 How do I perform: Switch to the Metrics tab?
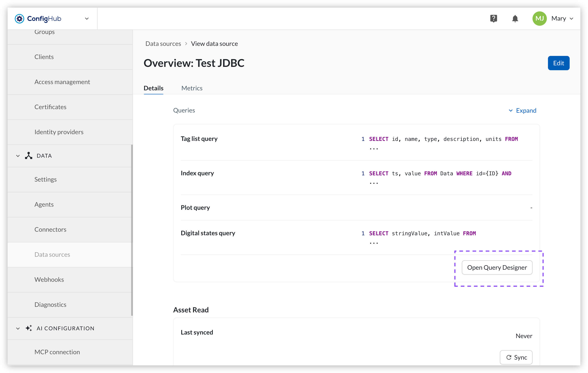tap(192, 88)
